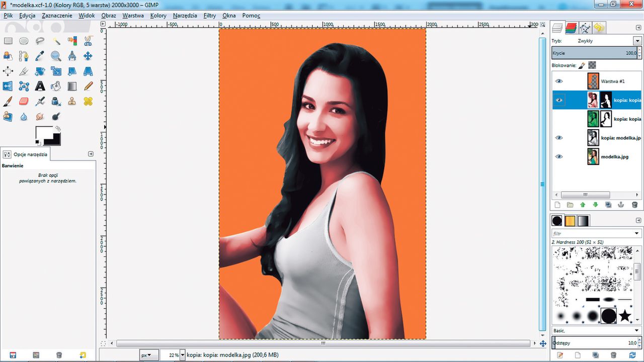Select the Blend gradient tool
Viewport: 644px width, 362px height.
[x=72, y=86]
